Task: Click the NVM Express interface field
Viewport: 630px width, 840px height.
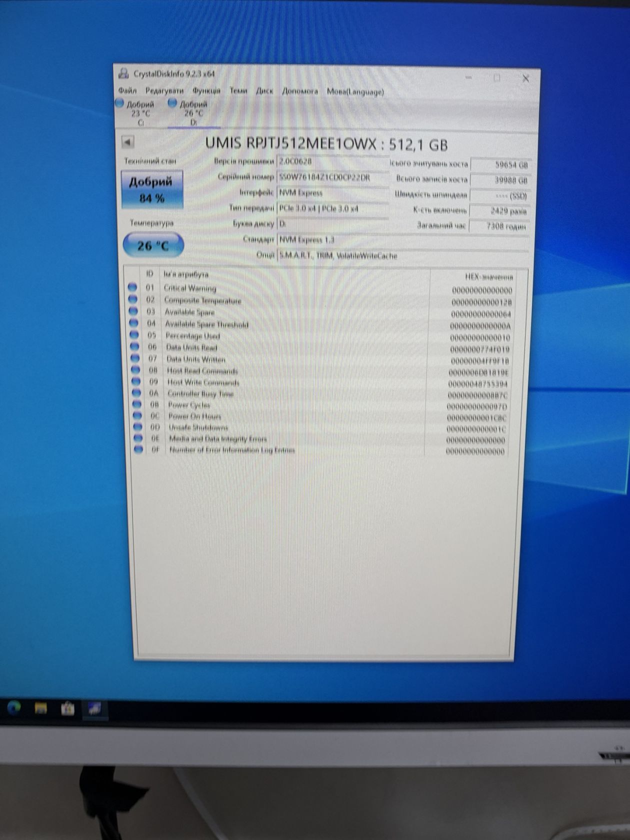Action: pos(332,192)
